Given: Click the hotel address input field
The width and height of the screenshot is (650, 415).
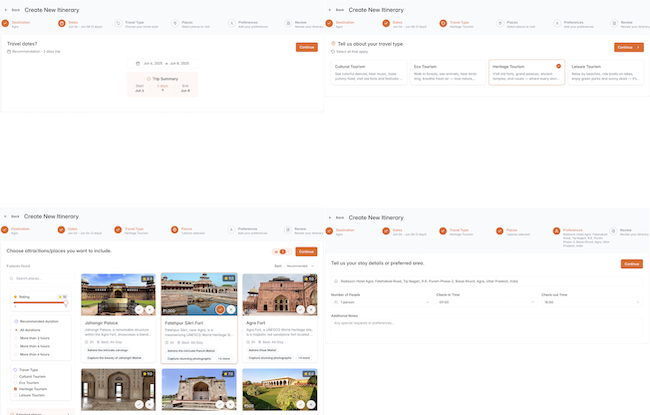Looking at the screenshot, I should point(487,281).
